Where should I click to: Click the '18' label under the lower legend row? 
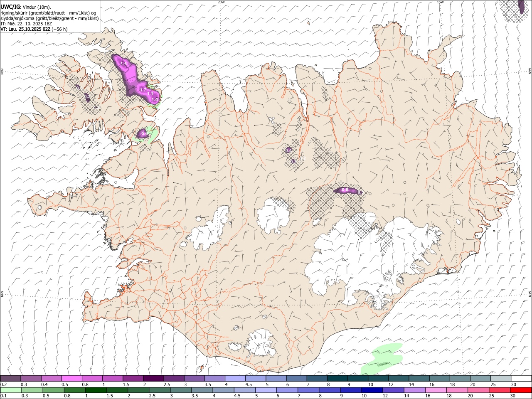449,396
